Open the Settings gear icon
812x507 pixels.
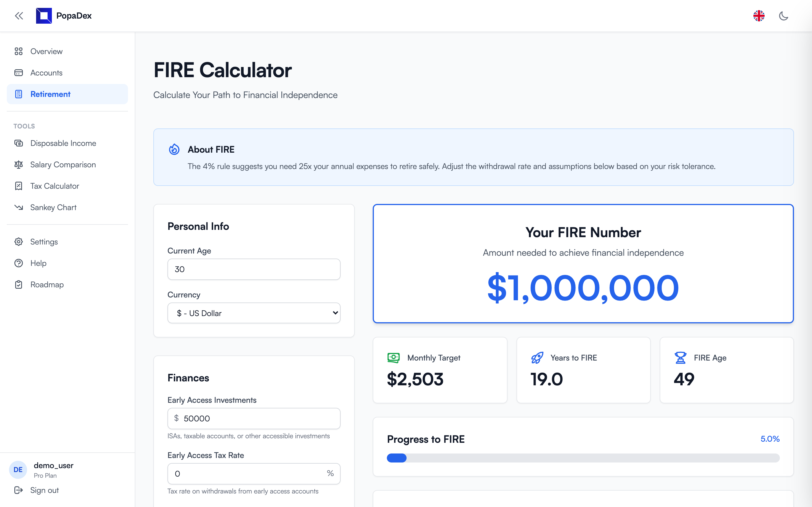[x=18, y=241]
